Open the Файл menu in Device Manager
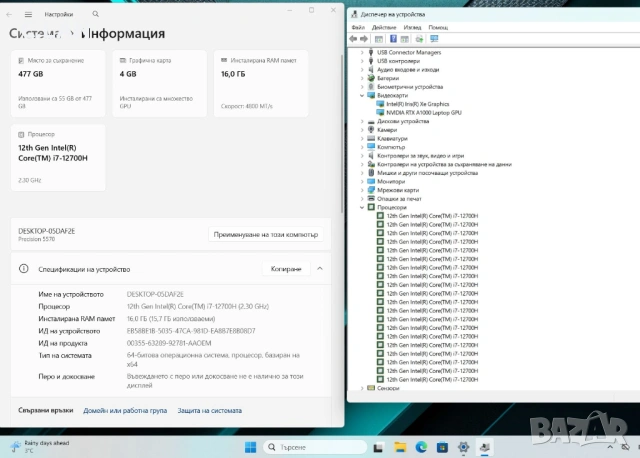 pyautogui.click(x=358, y=27)
